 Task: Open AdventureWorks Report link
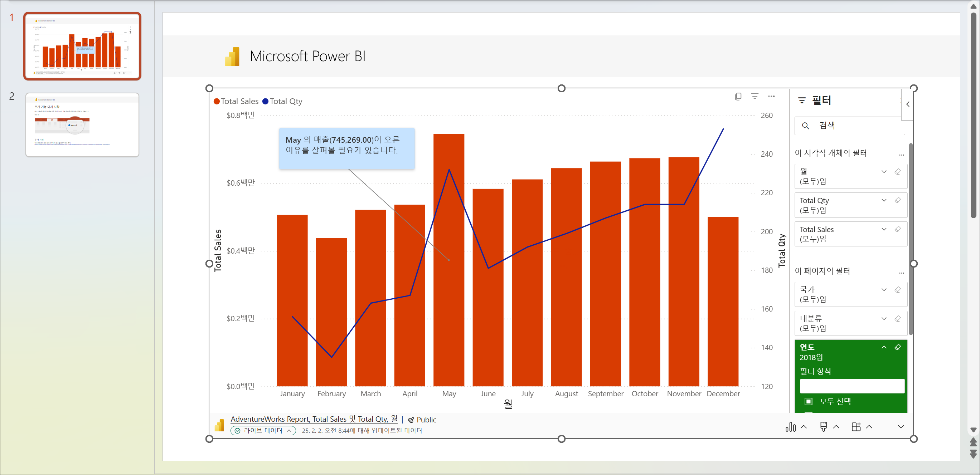click(314, 420)
